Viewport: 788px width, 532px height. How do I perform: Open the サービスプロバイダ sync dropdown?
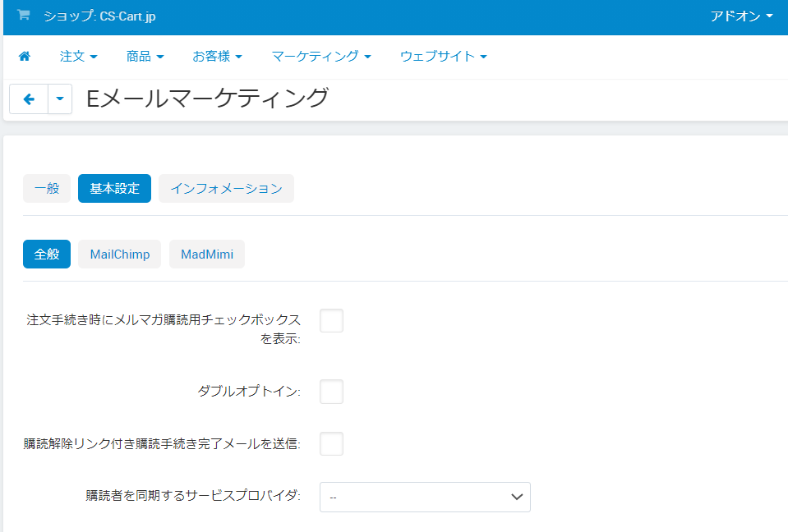425,497
